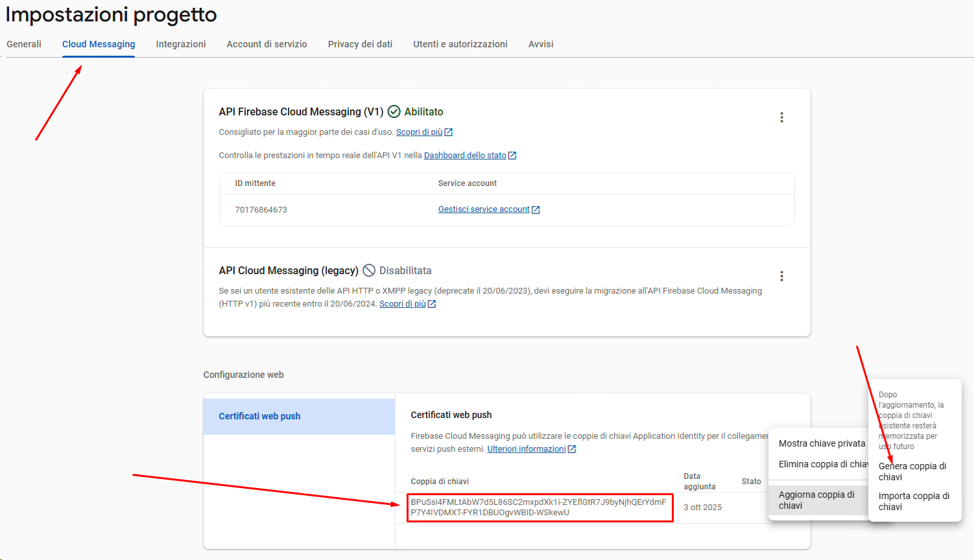
Task: Click external link icon next to legacy Scopri di più
Action: pos(432,304)
